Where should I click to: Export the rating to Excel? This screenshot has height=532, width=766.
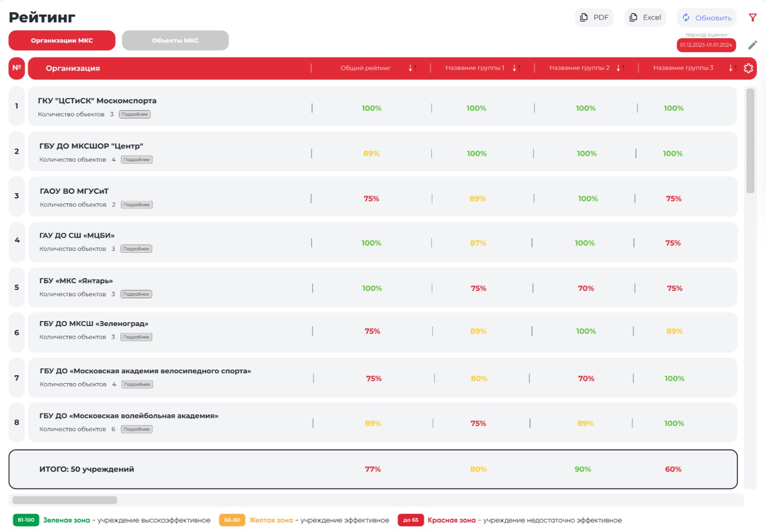(x=645, y=18)
